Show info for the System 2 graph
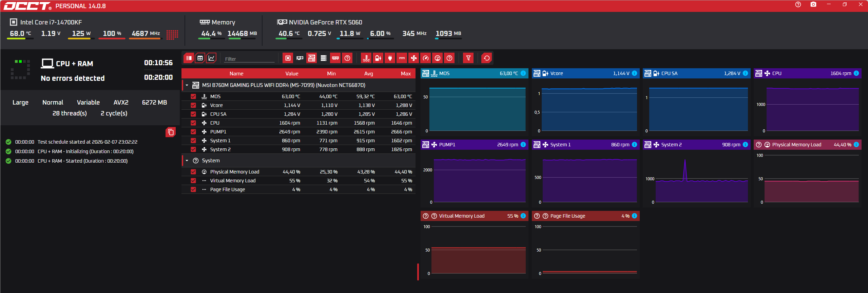The height and width of the screenshot is (293, 868). 746,145
